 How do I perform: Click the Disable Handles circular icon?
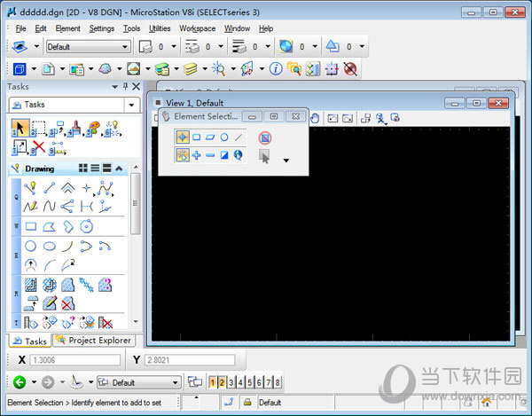pyautogui.click(x=265, y=137)
